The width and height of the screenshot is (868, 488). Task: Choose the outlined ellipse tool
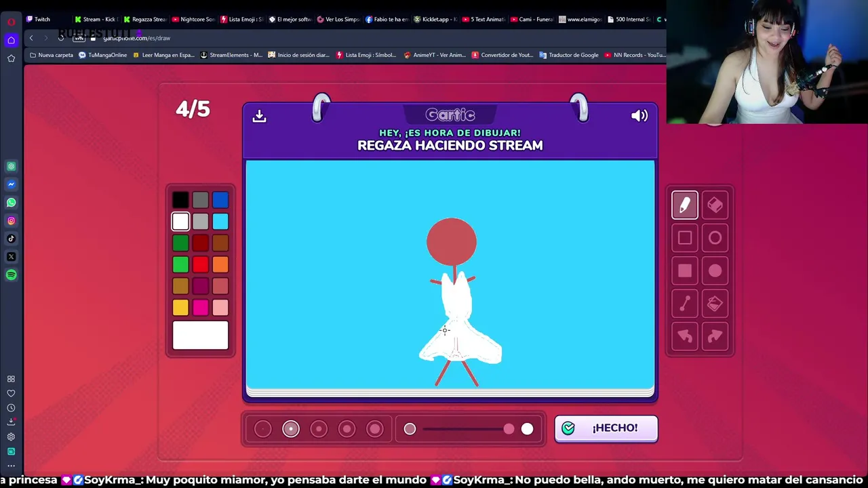click(x=715, y=238)
